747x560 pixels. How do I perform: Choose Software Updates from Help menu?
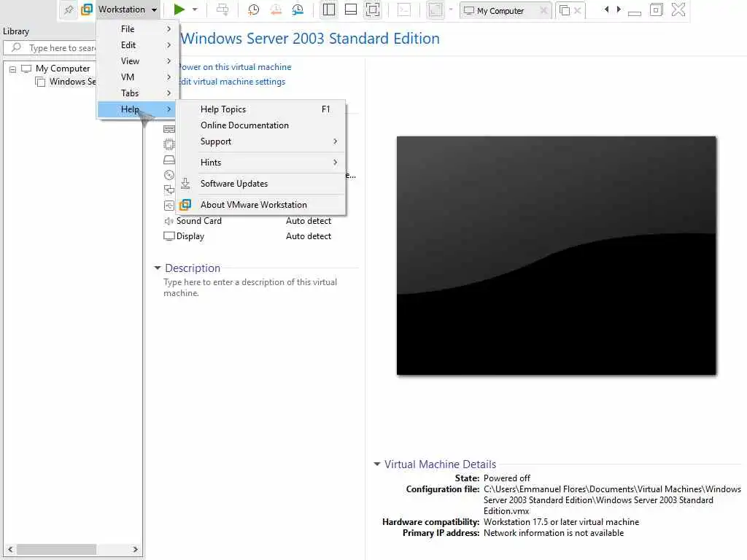pyautogui.click(x=261, y=184)
